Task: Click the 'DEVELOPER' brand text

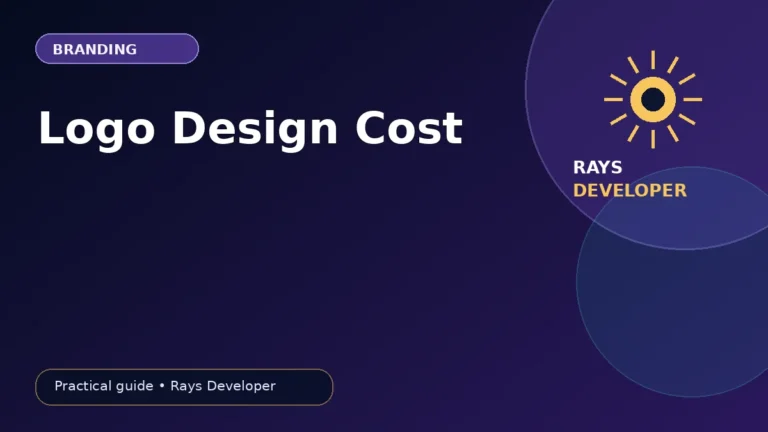Action: 630,191
